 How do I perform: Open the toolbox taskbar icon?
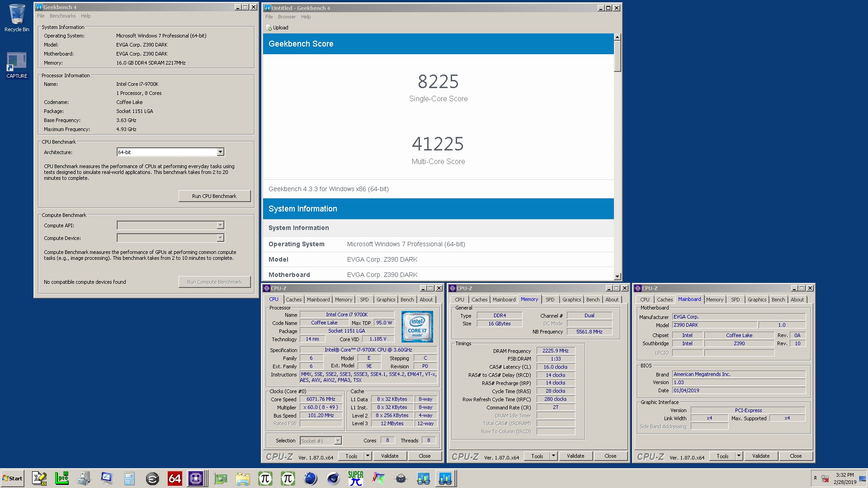pos(84,479)
